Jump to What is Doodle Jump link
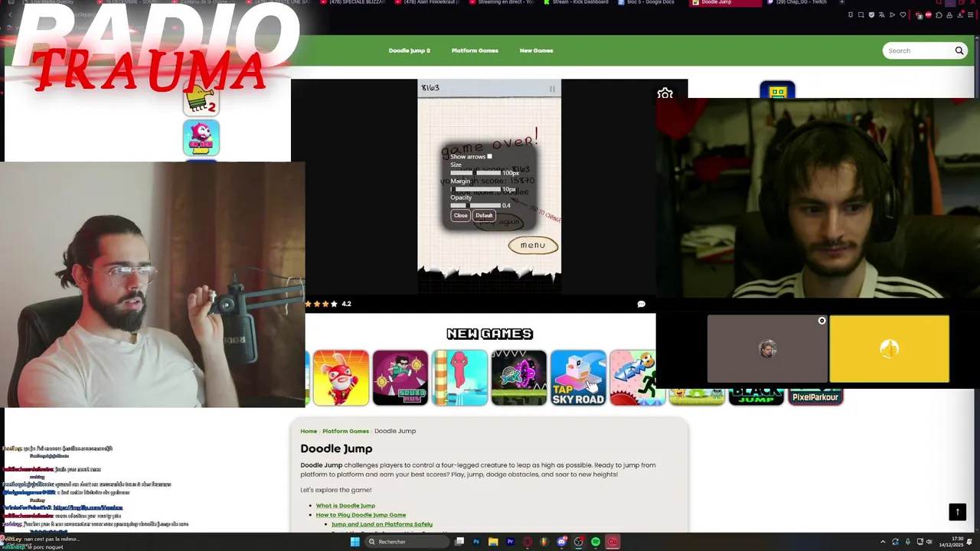Image resolution: width=980 pixels, height=551 pixels. (x=345, y=506)
